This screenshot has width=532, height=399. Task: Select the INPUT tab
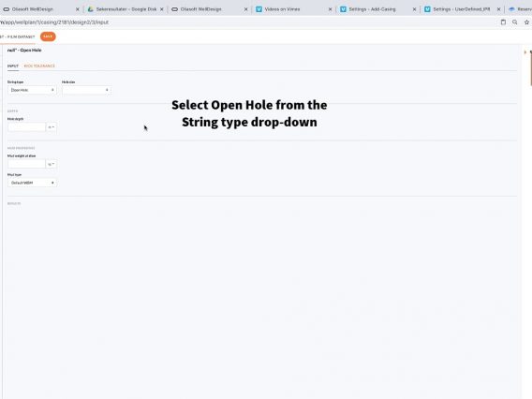tap(13, 66)
